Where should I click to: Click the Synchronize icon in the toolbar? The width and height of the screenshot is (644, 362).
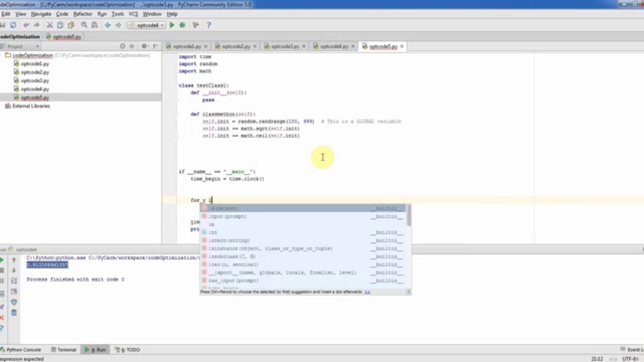point(13,25)
